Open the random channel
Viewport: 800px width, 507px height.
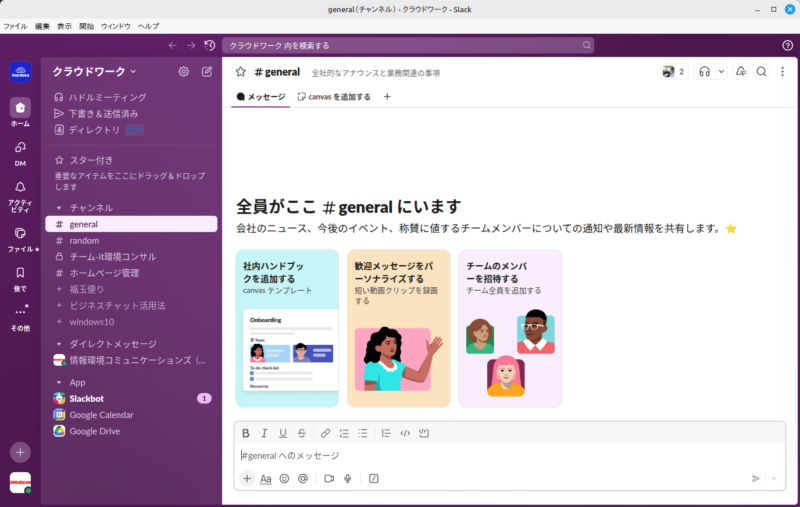click(84, 240)
